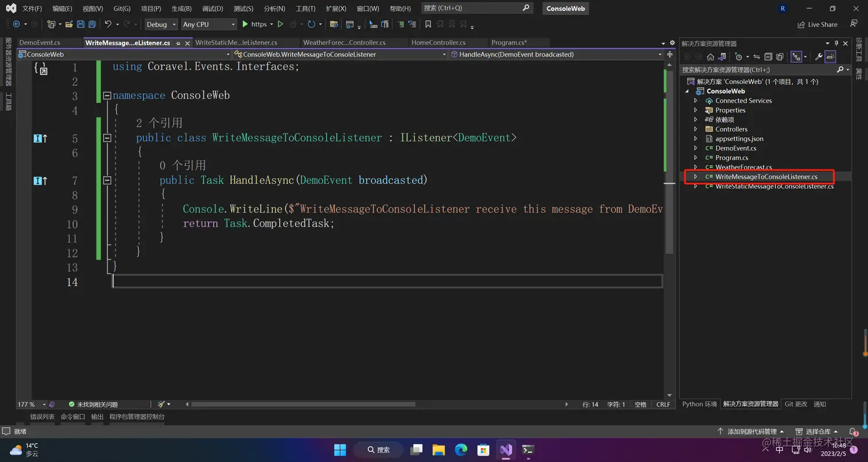Expand the Controllers folder node
The width and height of the screenshot is (868, 462).
click(x=696, y=129)
